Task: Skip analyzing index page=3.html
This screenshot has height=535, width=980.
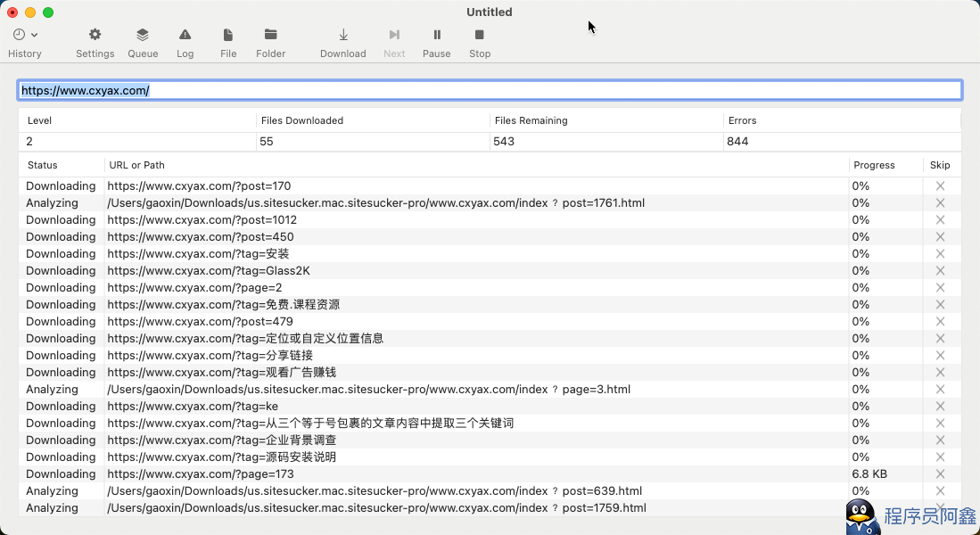Action: (939, 389)
